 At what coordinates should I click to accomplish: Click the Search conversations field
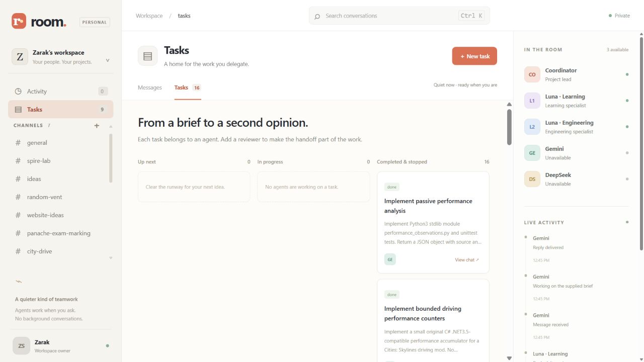coord(399,16)
